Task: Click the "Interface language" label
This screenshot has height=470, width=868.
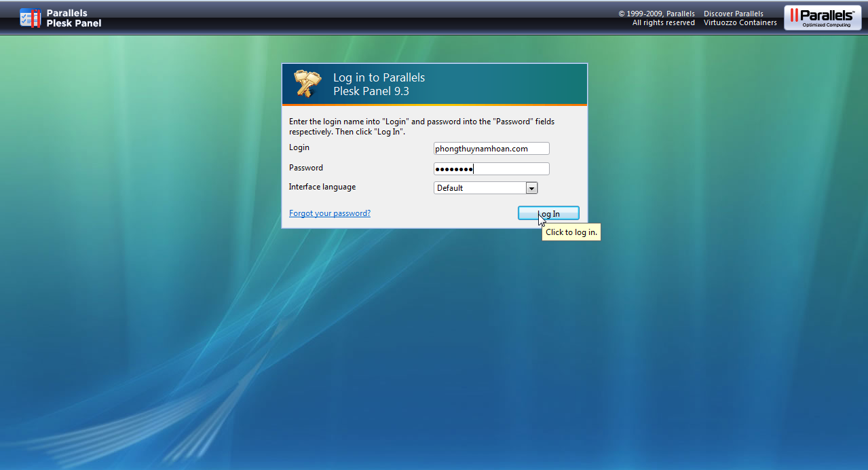Action: [322, 187]
